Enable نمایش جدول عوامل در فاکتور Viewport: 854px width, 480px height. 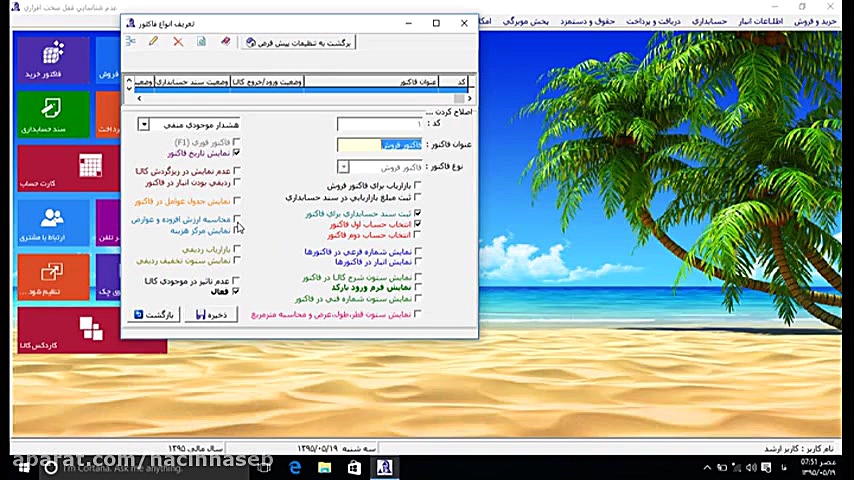[x=236, y=200]
